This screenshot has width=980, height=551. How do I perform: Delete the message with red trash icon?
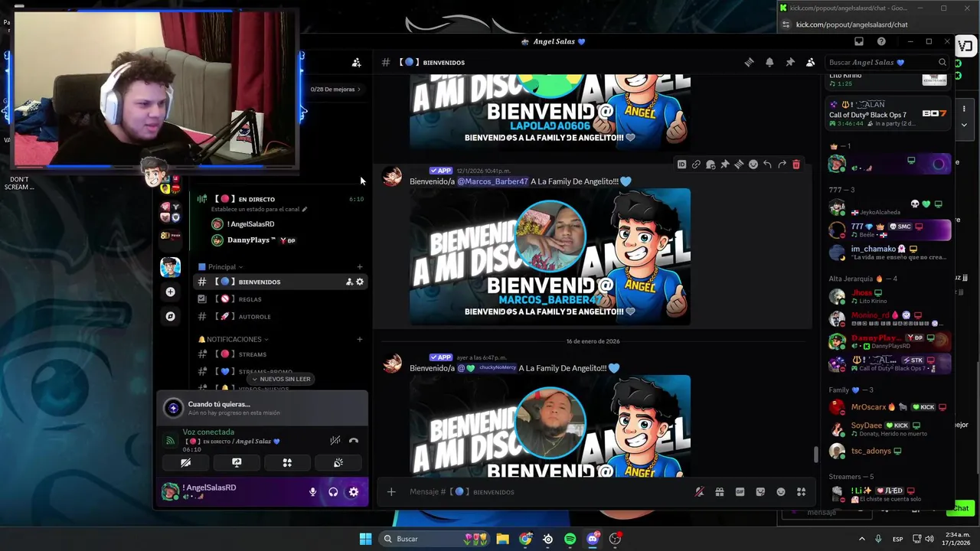796,165
